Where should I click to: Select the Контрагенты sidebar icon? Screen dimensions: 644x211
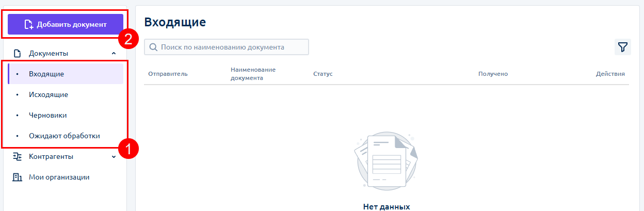(x=17, y=156)
